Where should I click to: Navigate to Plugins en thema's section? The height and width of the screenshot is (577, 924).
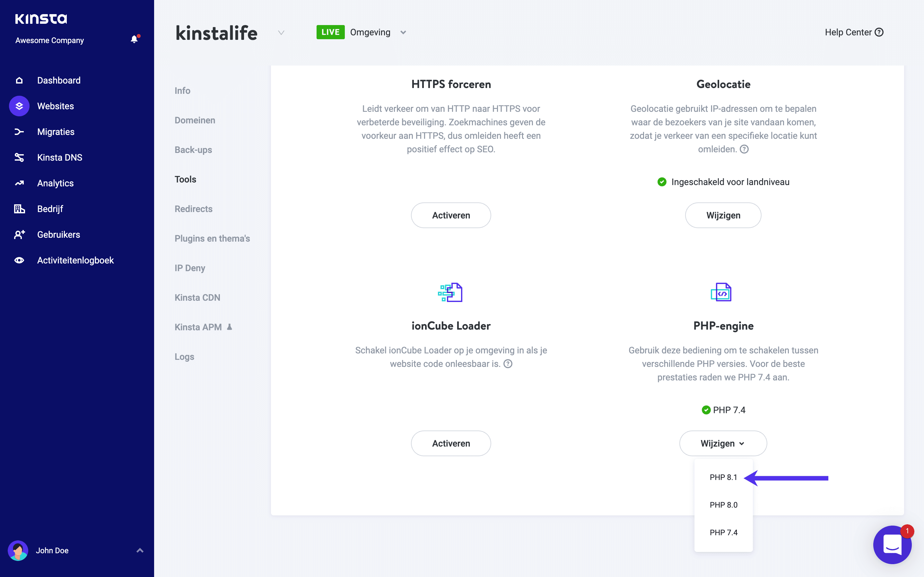pyautogui.click(x=211, y=238)
